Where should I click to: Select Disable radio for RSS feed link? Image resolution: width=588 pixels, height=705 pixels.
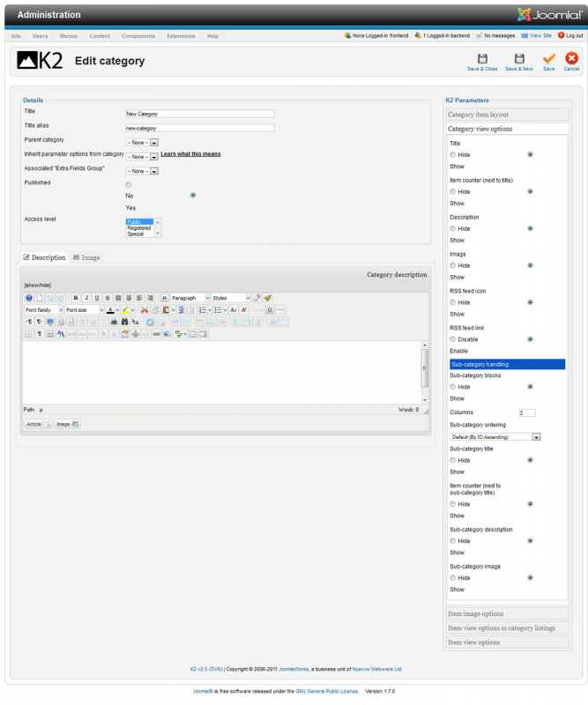[x=452, y=339]
